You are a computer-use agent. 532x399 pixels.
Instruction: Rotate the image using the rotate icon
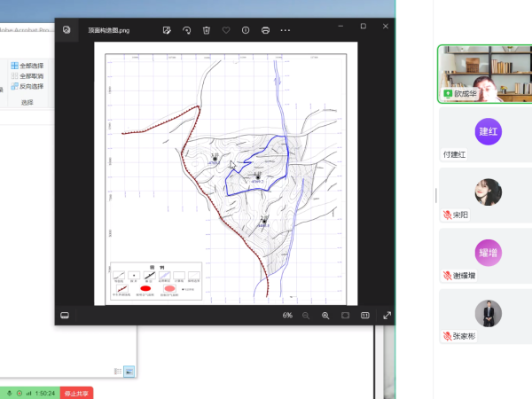pos(186,30)
